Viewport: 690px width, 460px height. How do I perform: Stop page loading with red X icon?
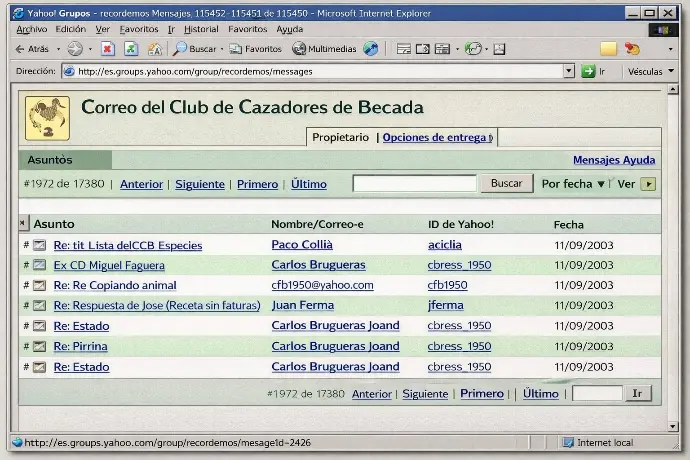[107, 49]
